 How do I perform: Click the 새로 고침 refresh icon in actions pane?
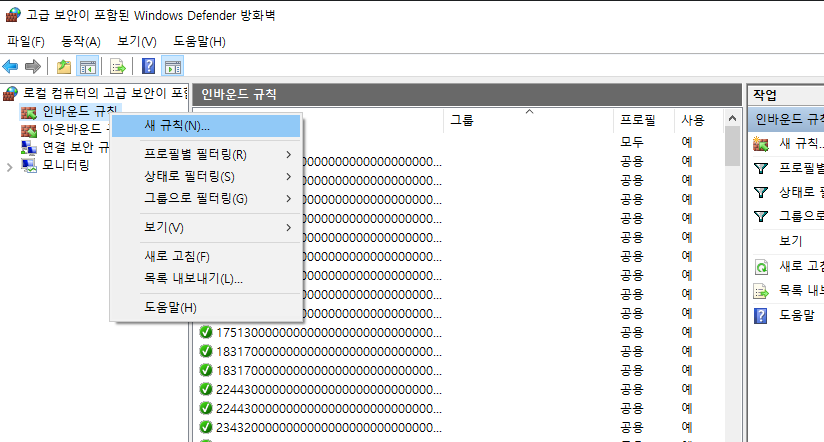(761, 267)
